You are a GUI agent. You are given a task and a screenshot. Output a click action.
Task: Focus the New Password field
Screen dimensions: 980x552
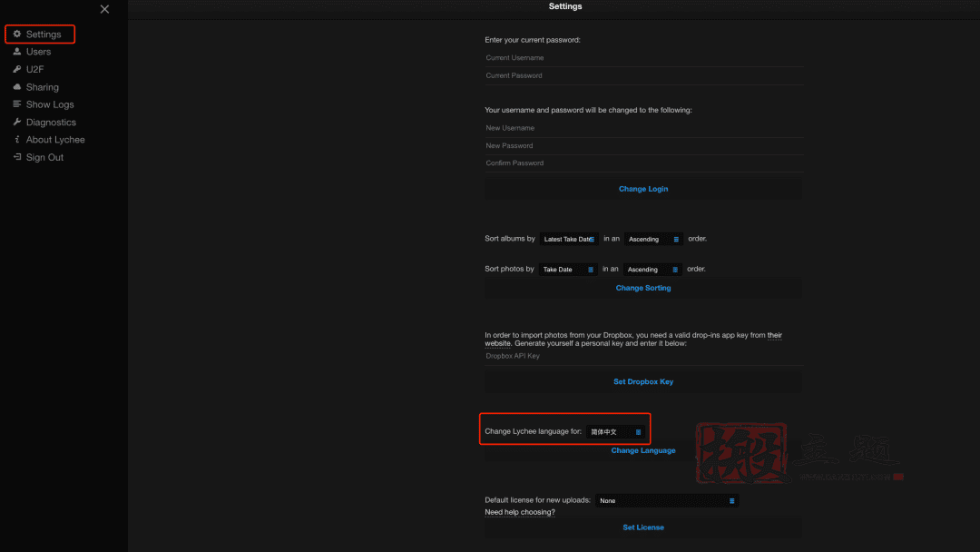pos(643,145)
